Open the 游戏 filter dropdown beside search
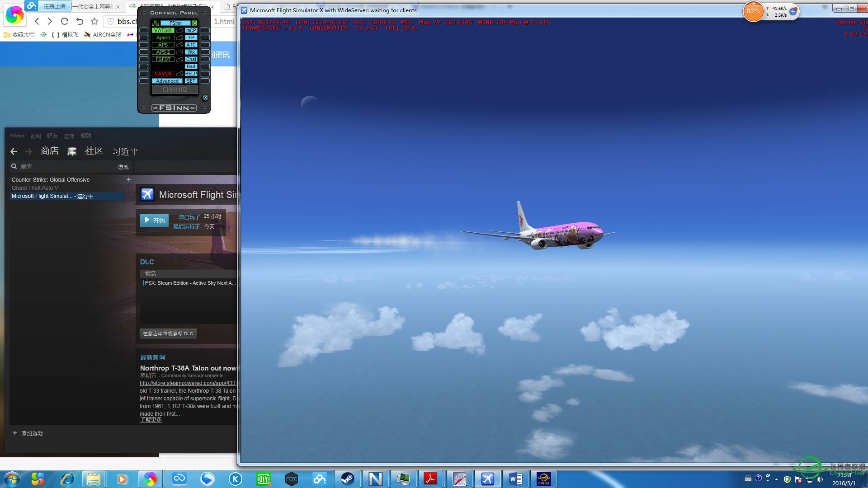Image resolution: width=868 pixels, height=488 pixels. [x=123, y=167]
